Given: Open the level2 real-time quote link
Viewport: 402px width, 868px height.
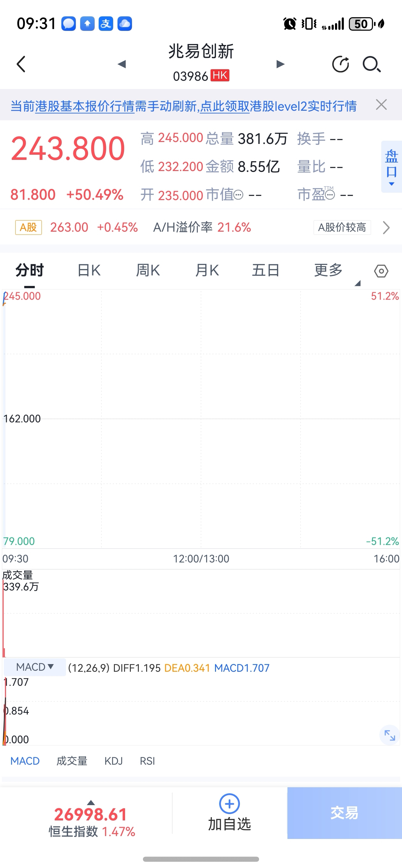Looking at the screenshot, I should pyautogui.click(x=278, y=107).
